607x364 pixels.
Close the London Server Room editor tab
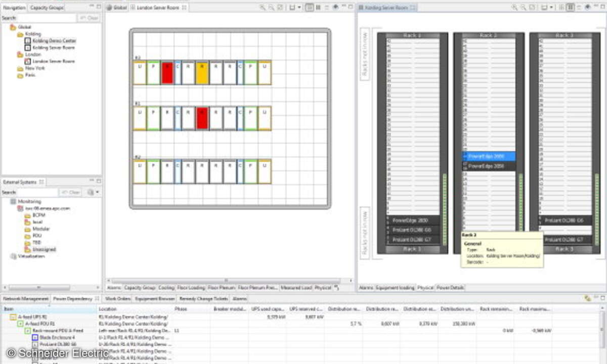pos(184,8)
